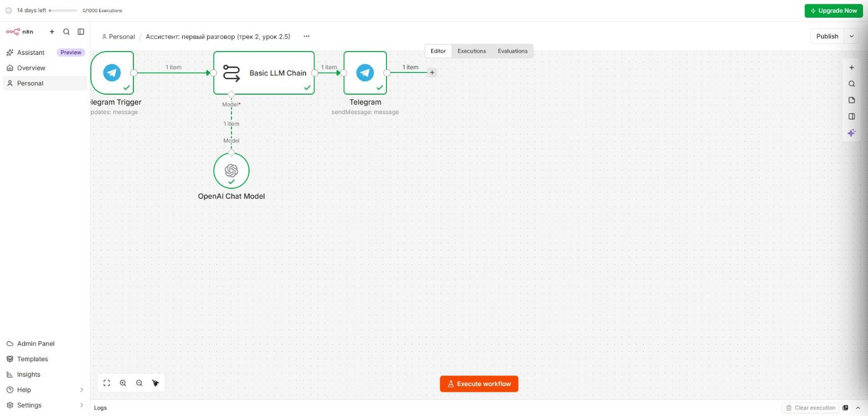
Task: Switch to the Evaluations tab
Action: [x=513, y=51]
